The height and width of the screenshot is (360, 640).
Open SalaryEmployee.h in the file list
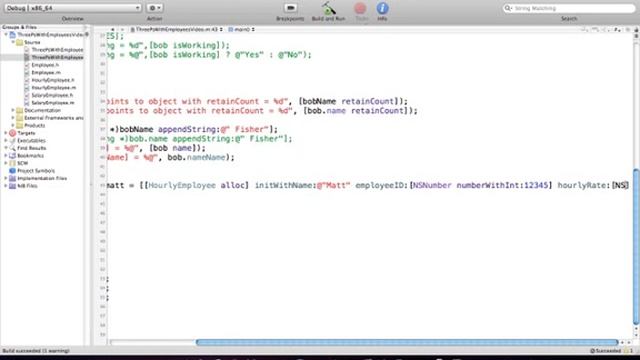click(x=52, y=95)
